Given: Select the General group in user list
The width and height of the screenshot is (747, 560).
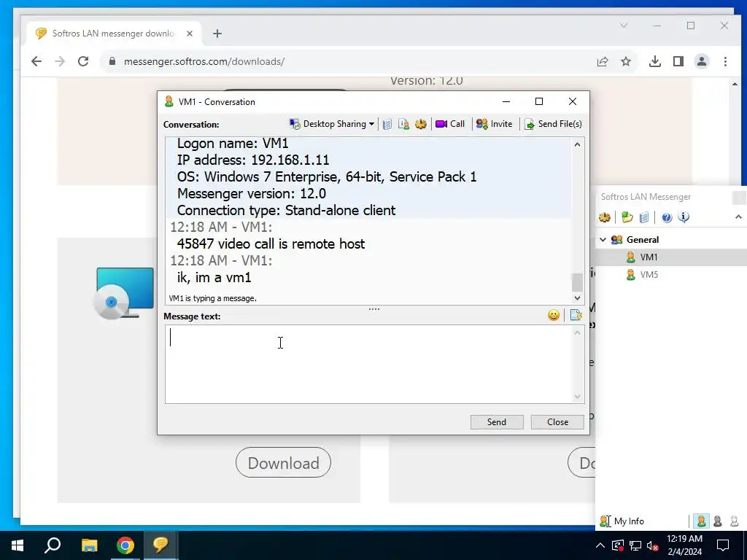Looking at the screenshot, I should click(x=642, y=240).
